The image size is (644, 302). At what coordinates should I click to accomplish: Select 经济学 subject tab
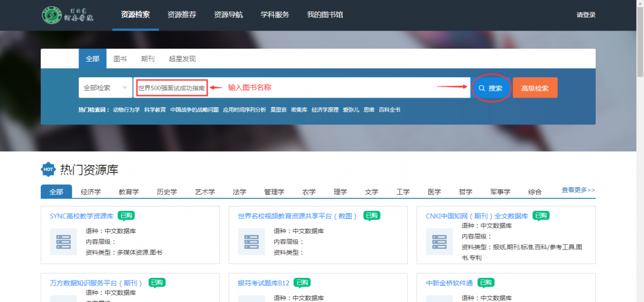[x=91, y=191]
